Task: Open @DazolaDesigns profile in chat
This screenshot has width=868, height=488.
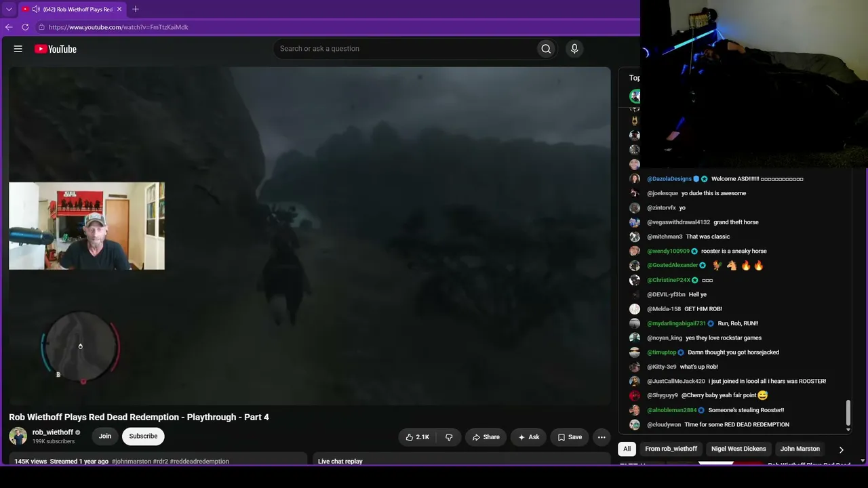Action: pos(669,179)
